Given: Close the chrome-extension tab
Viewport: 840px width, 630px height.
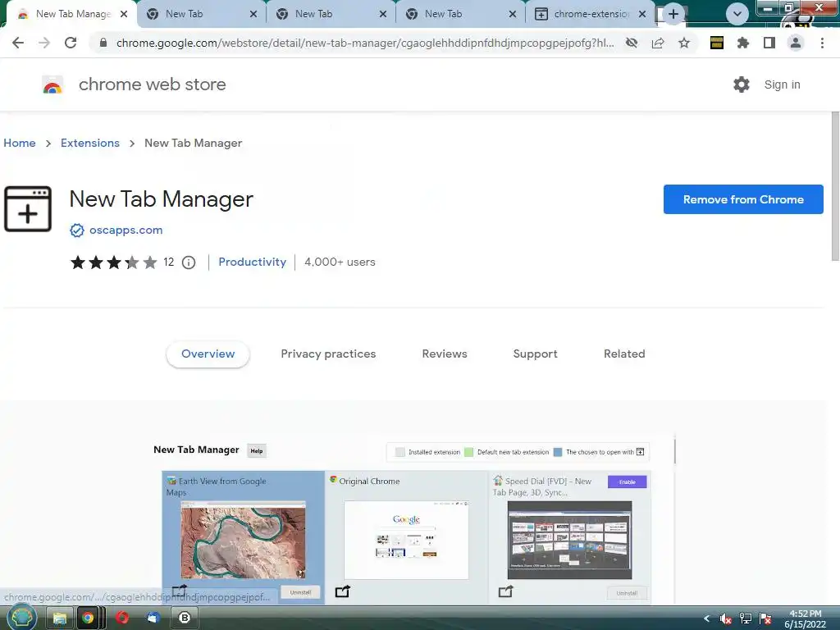Looking at the screenshot, I should (642, 14).
